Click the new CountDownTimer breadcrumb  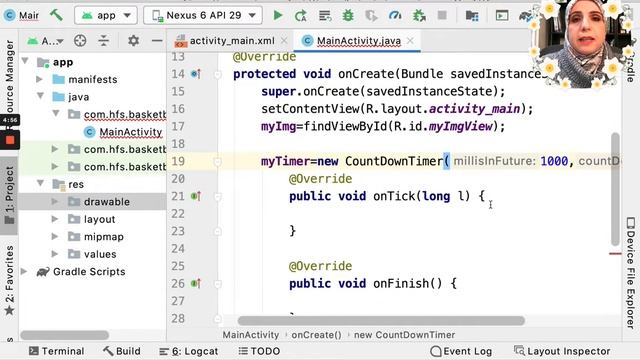404,335
